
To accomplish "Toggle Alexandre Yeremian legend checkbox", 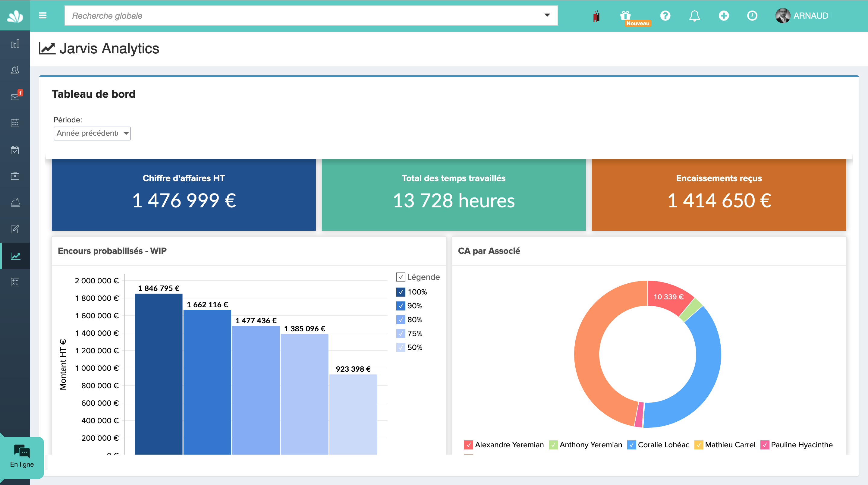I will [468, 445].
